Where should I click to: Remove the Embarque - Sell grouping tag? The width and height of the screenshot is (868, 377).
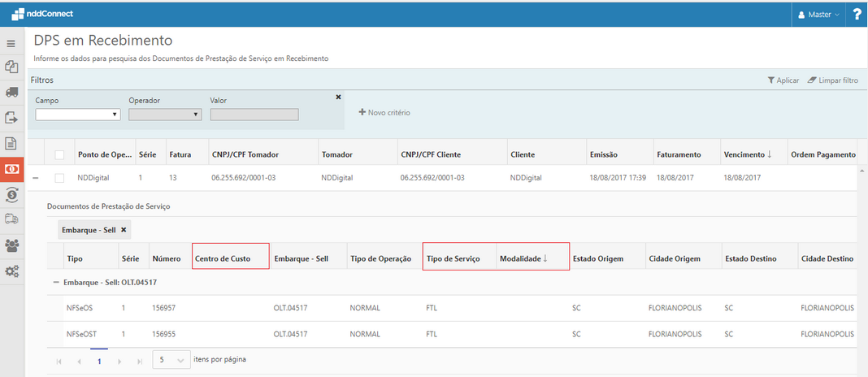tap(124, 230)
